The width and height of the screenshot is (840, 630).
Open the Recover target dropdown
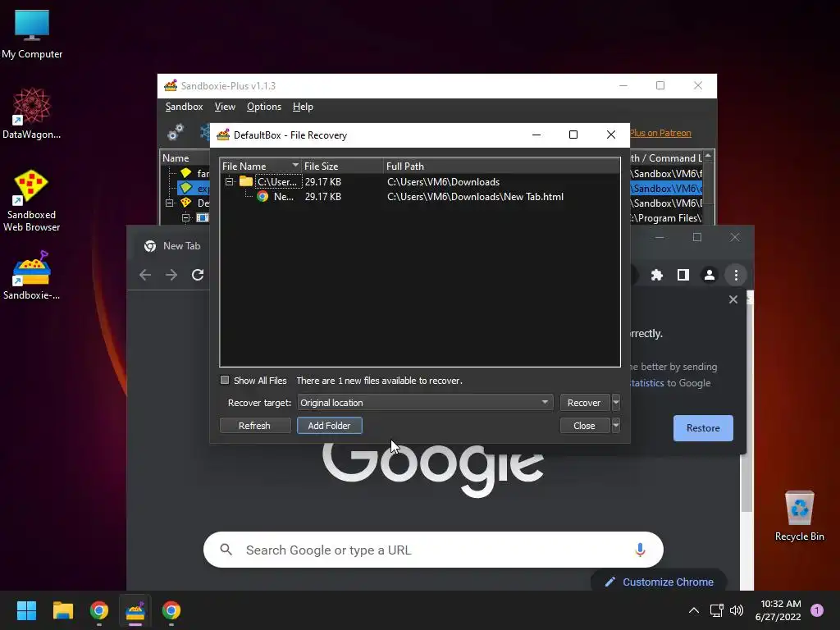pyautogui.click(x=425, y=402)
